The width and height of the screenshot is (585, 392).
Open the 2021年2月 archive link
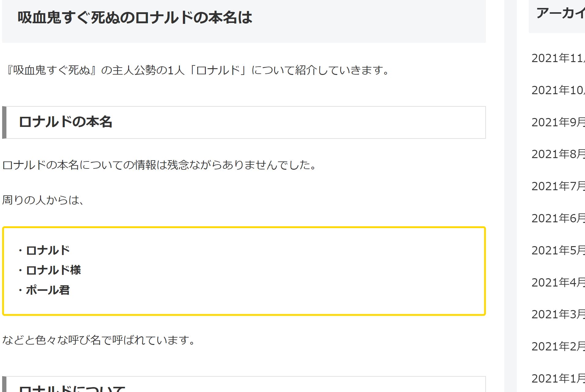point(558,346)
